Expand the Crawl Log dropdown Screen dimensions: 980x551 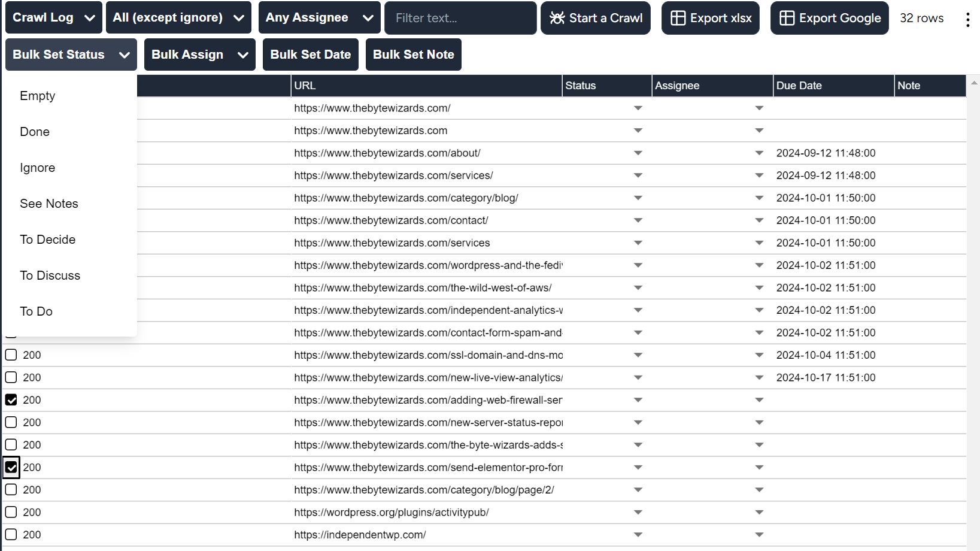point(53,18)
